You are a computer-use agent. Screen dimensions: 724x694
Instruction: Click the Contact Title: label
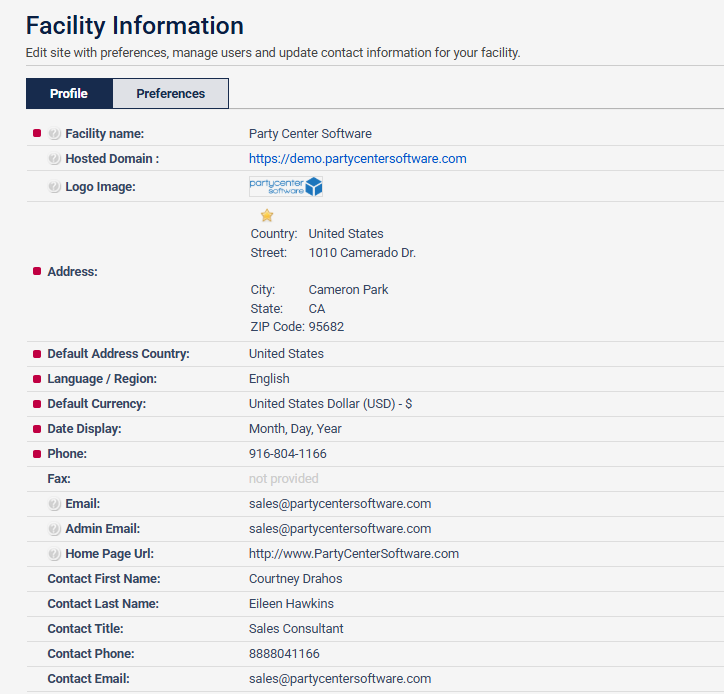click(x=85, y=628)
